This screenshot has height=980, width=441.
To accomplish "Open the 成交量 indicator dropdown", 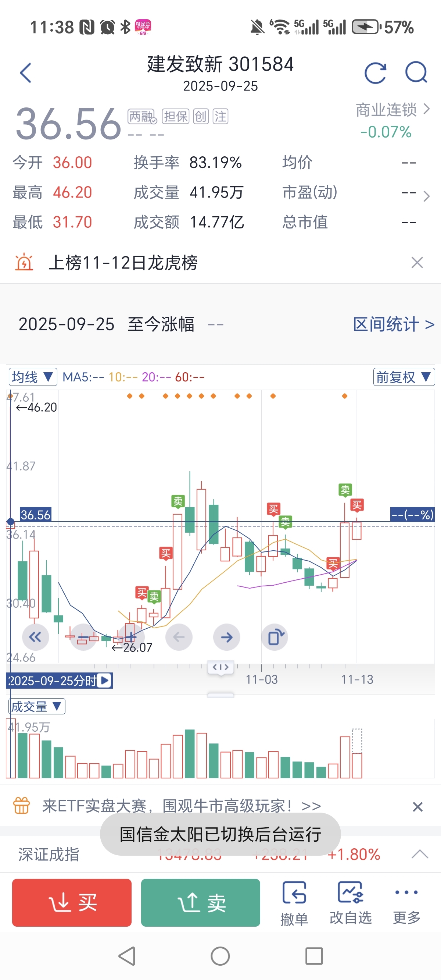I will (x=36, y=706).
